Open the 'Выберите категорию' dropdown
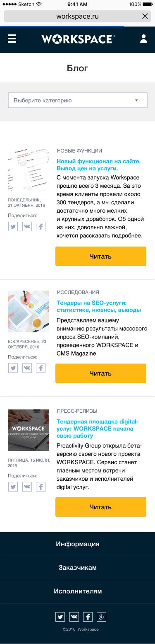 point(78,100)
